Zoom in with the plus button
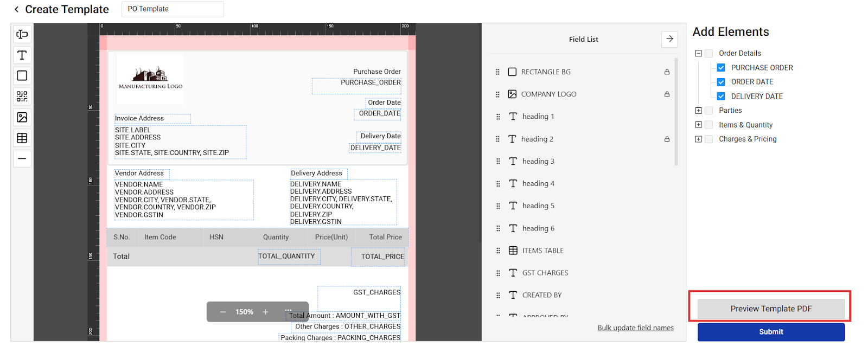The image size is (868, 346). (x=266, y=312)
